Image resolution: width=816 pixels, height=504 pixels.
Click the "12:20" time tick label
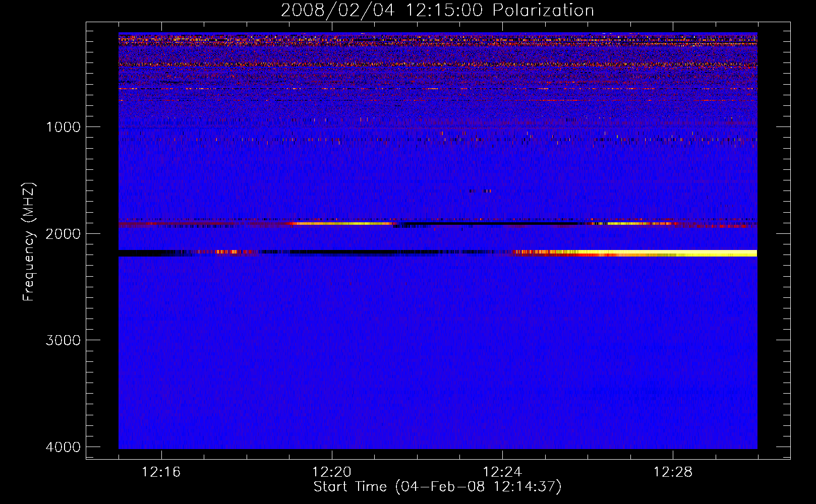332,472
